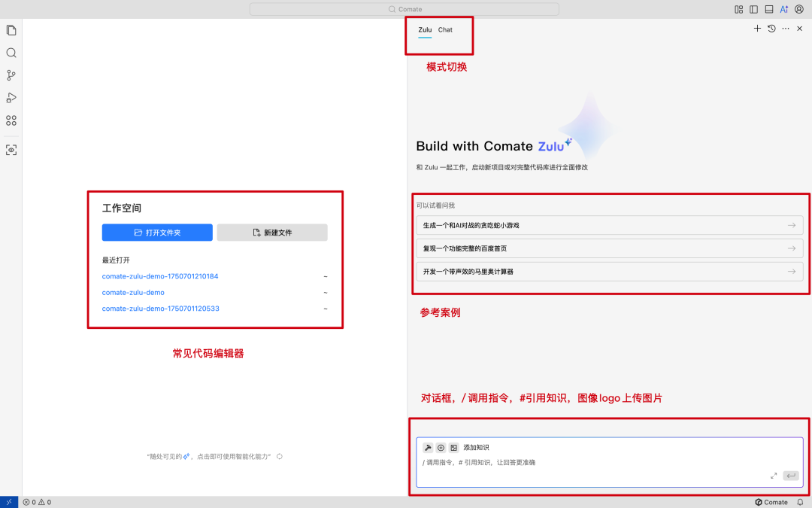This screenshot has width=812, height=508.
Task: Click the blue AI assistant icon
Action: point(784,9)
